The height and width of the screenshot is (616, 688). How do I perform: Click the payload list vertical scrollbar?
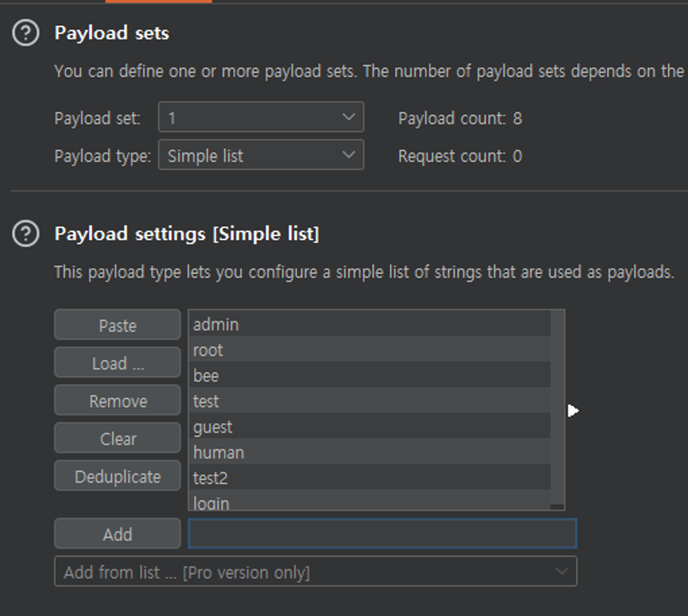(x=557, y=410)
